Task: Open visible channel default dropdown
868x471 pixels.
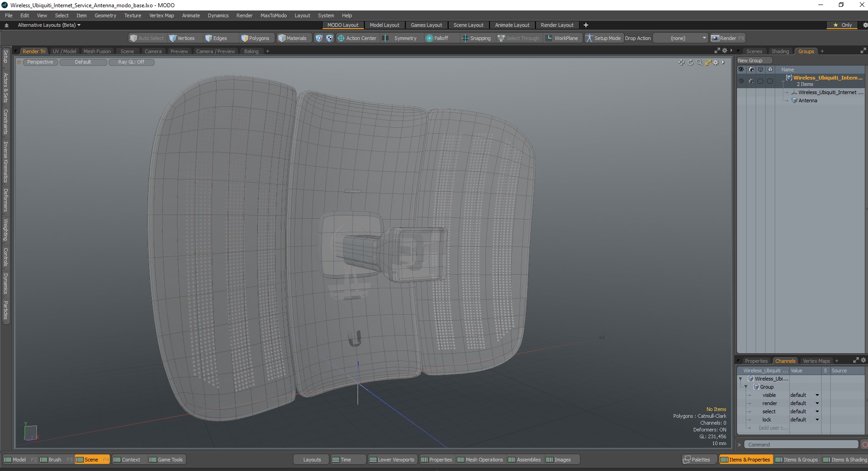Action: click(x=804, y=395)
